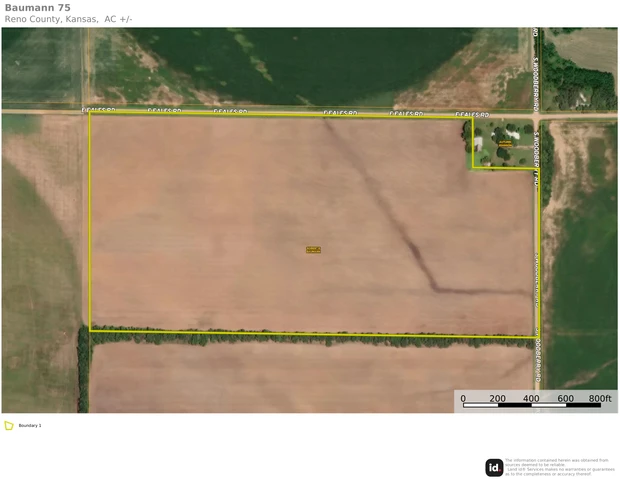Click the "0" mark on the scale bar
620x479 pixels.
pyautogui.click(x=463, y=398)
